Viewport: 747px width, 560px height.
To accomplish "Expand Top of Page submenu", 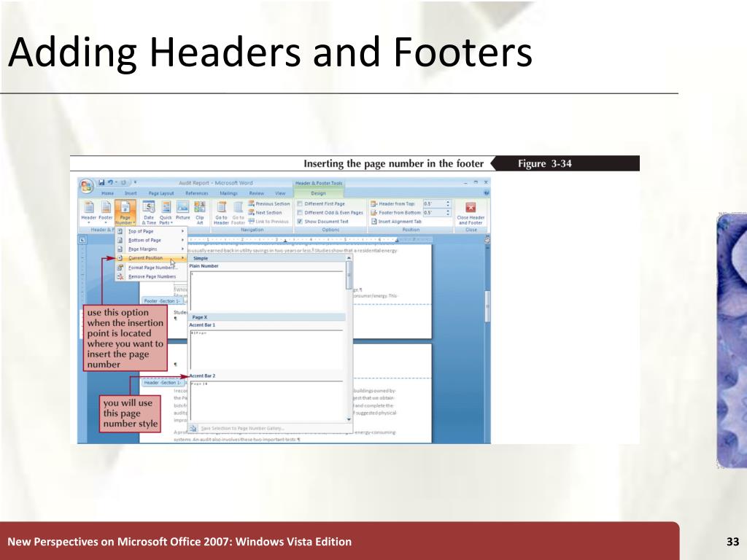I will click(x=151, y=231).
